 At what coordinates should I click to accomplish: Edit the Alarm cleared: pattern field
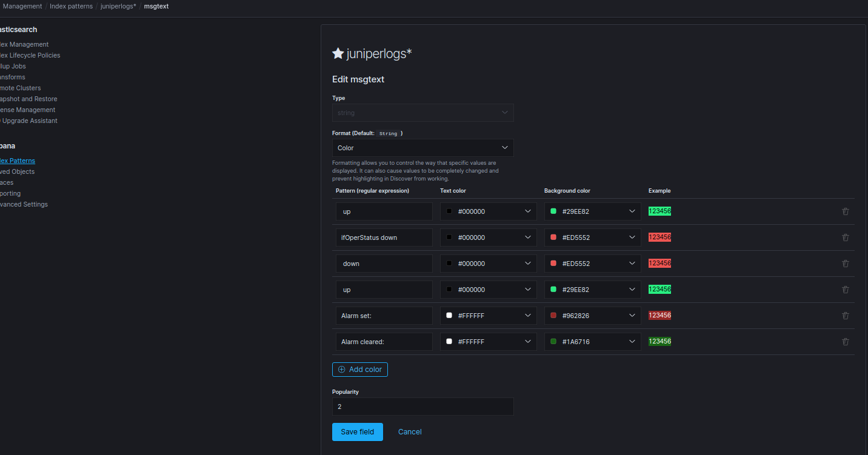(384, 342)
